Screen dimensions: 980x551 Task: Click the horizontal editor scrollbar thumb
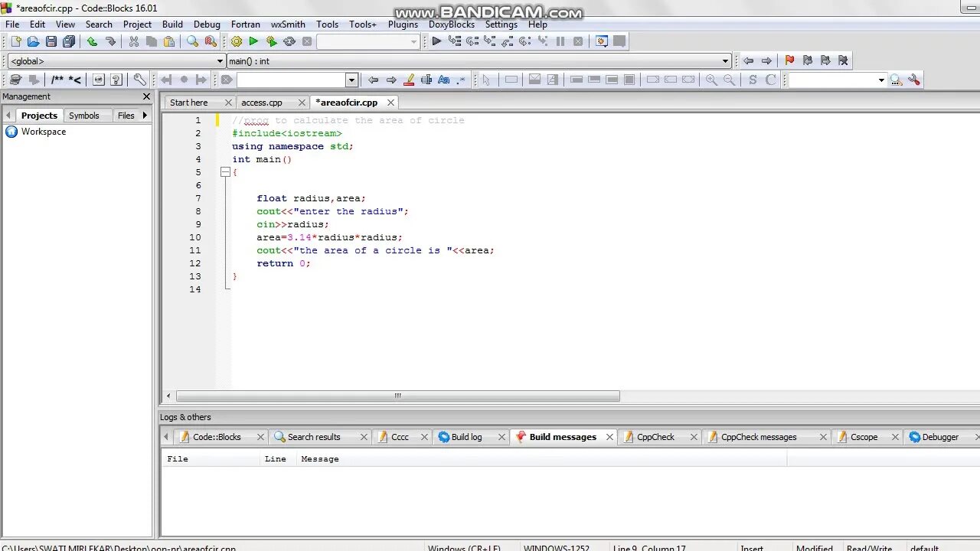click(397, 396)
